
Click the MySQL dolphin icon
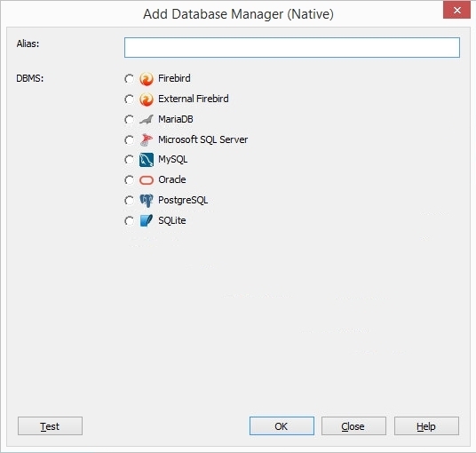147,160
